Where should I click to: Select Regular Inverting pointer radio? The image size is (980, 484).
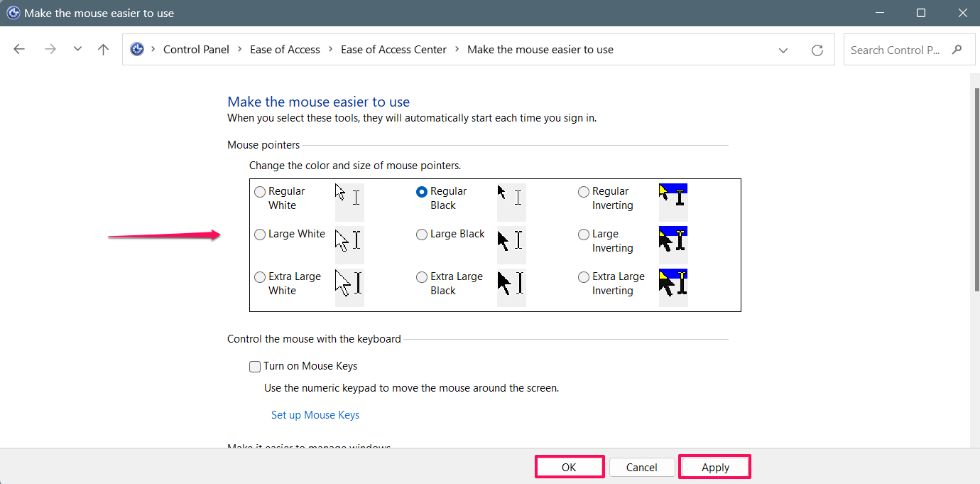[x=584, y=192]
